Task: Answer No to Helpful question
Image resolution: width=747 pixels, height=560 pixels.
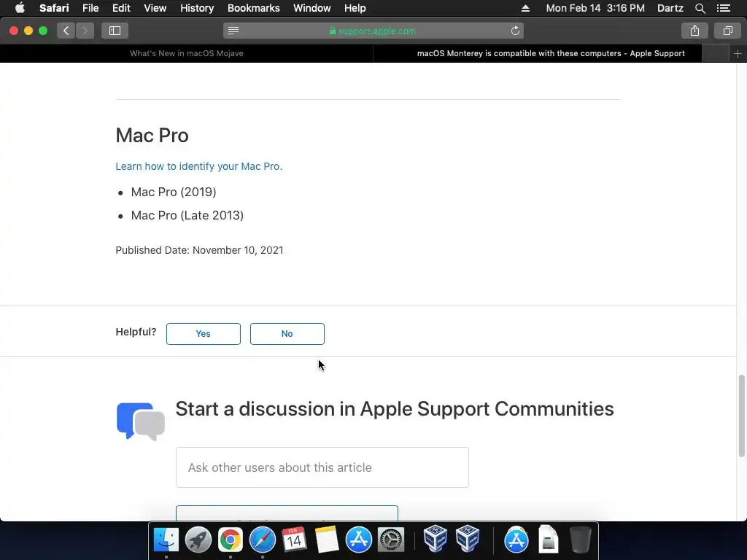Action: tap(287, 334)
